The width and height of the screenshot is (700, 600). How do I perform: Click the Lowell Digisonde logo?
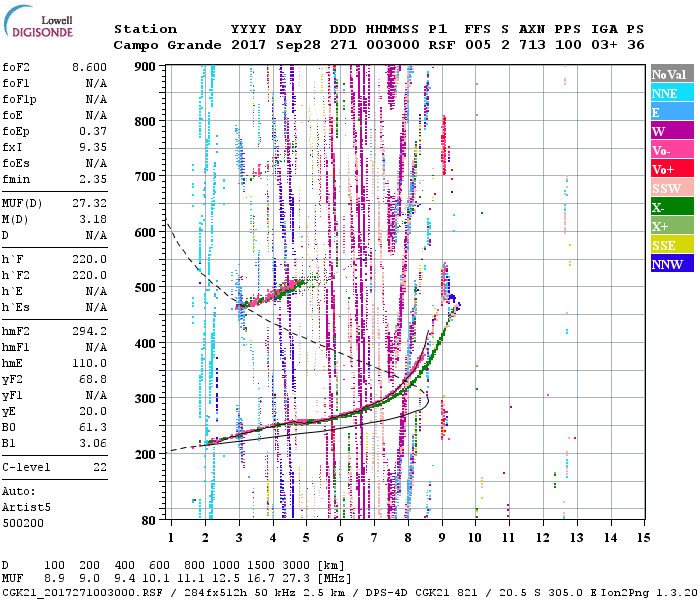[38, 21]
